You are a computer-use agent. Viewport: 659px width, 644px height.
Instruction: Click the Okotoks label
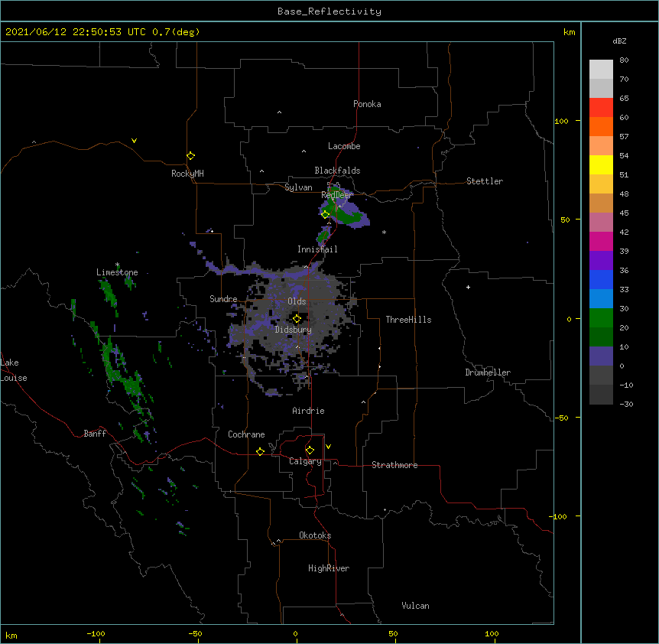[x=315, y=535]
